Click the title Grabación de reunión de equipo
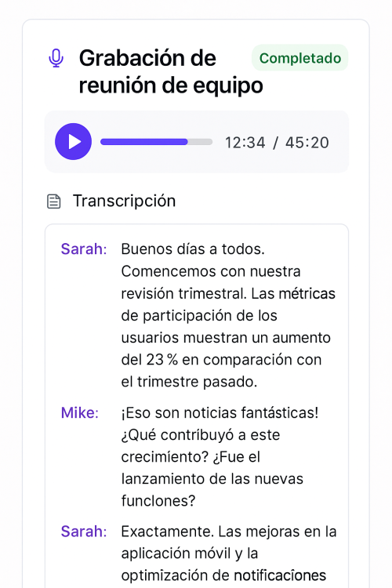The height and width of the screenshot is (588, 392). tap(171, 71)
